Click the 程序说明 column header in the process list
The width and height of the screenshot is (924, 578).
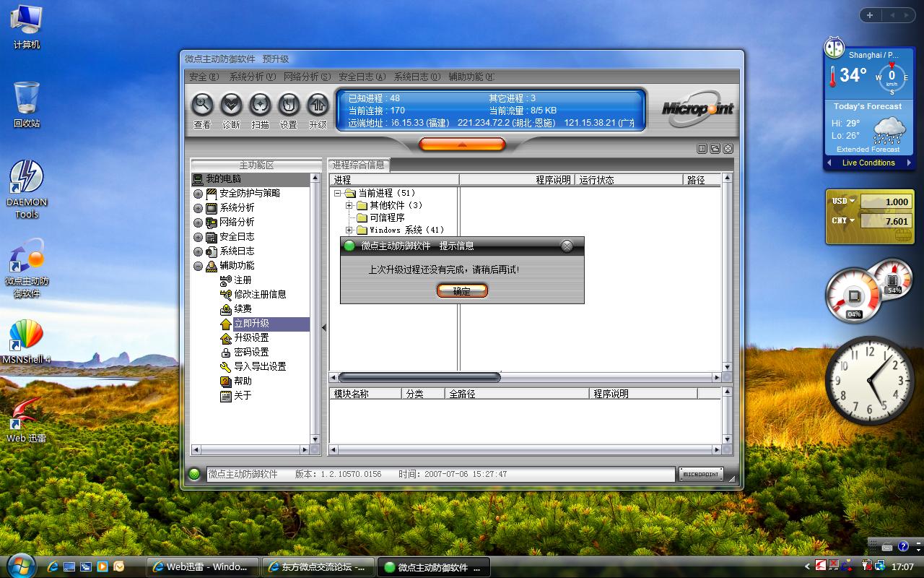(x=517, y=180)
